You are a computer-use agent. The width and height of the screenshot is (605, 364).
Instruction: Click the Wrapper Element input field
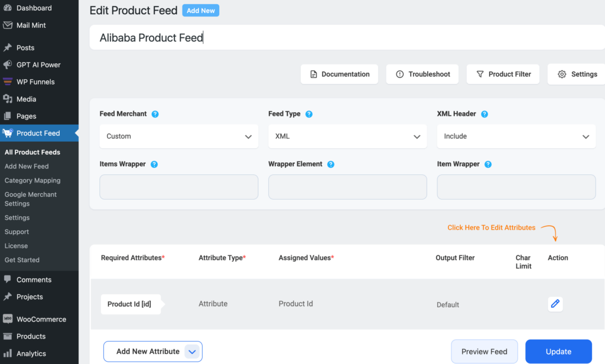point(347,187)
